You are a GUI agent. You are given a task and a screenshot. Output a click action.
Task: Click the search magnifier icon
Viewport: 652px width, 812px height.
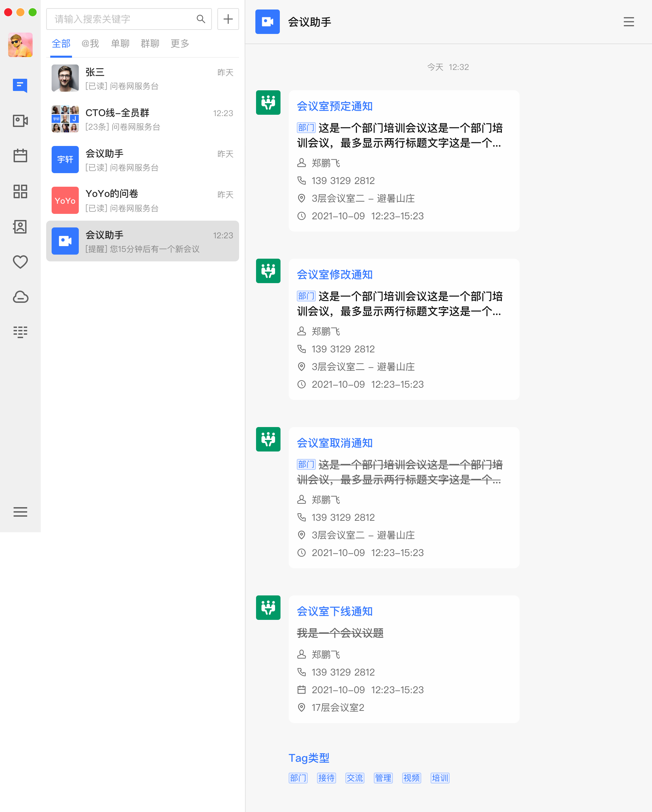(201, 19)
